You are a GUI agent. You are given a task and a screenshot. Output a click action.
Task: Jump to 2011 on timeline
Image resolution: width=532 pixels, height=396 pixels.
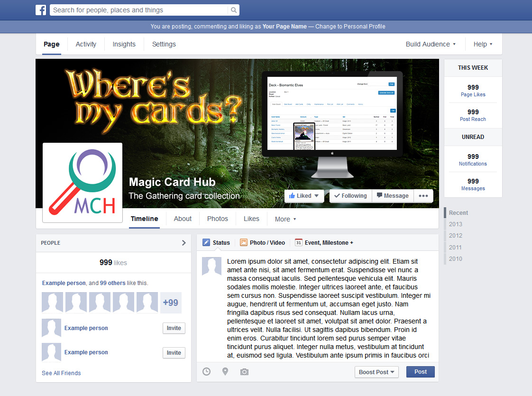455,248
